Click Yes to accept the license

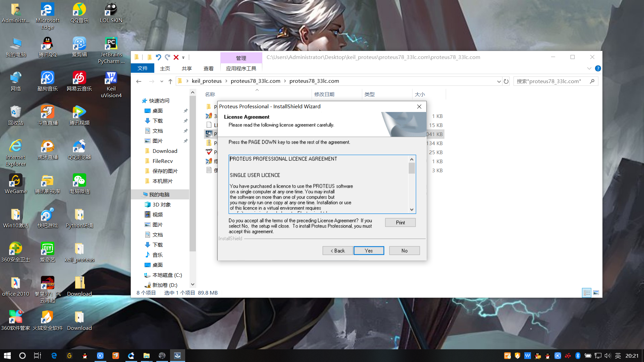click(x=369, y=251)
